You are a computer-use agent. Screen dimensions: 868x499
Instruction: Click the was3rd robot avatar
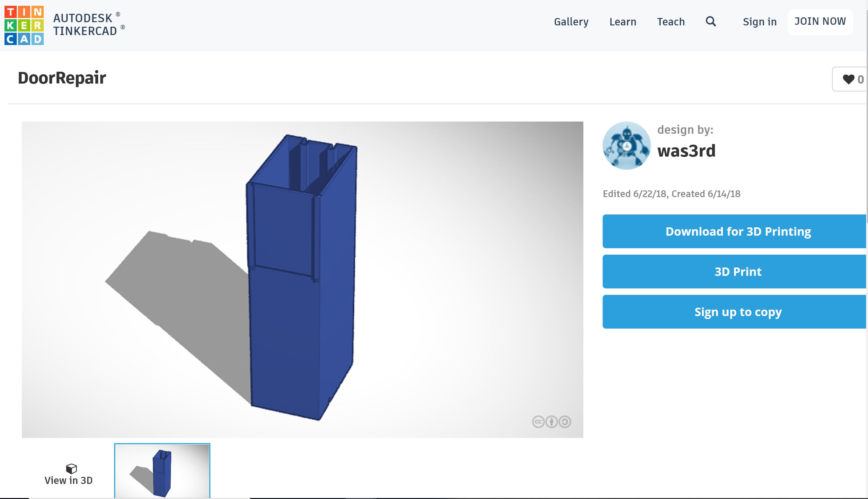(x=626, y=146)
